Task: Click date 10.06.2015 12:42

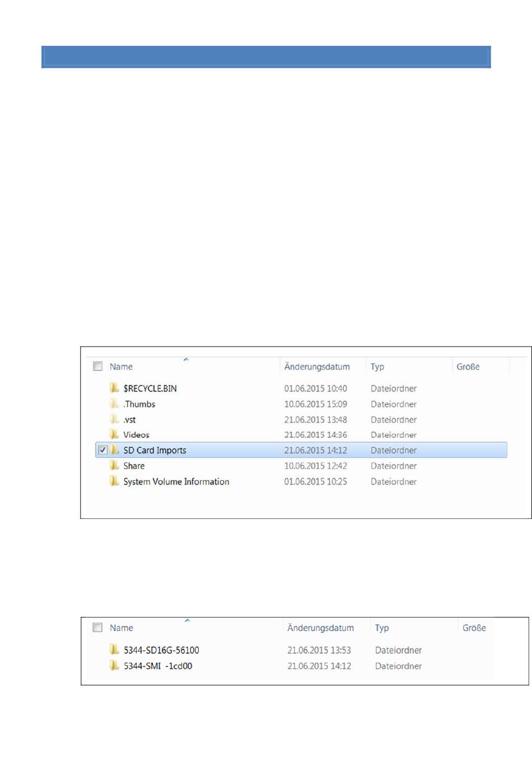Action: point(315,466)
